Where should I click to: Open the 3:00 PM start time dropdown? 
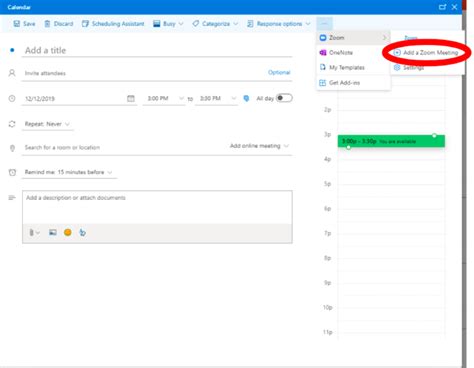(x=164, y=98)
